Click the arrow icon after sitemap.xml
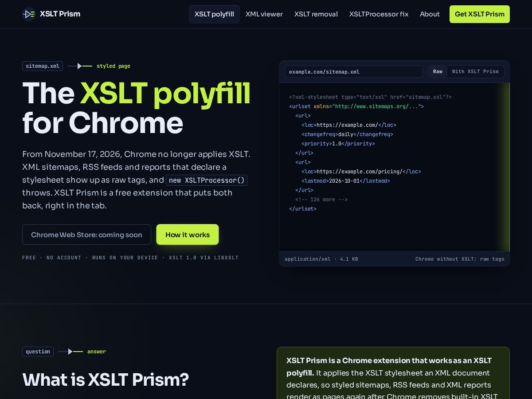This screenshot has height=399, width=532. pos(80,66)
